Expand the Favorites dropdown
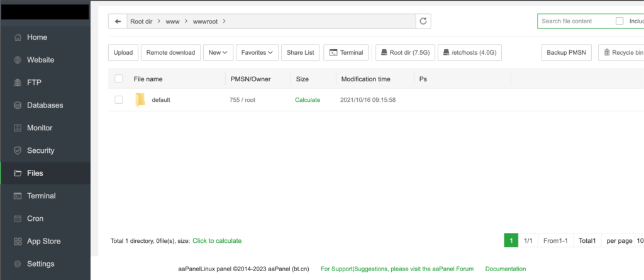The height and width of the screenshot is (280, 644). [x=257, y=53]
